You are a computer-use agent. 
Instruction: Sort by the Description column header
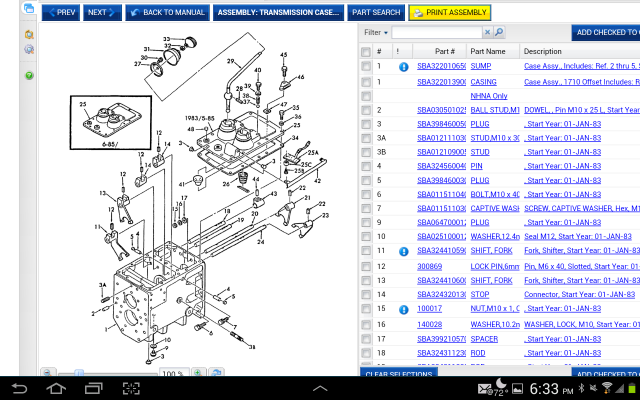click(542, 51)
